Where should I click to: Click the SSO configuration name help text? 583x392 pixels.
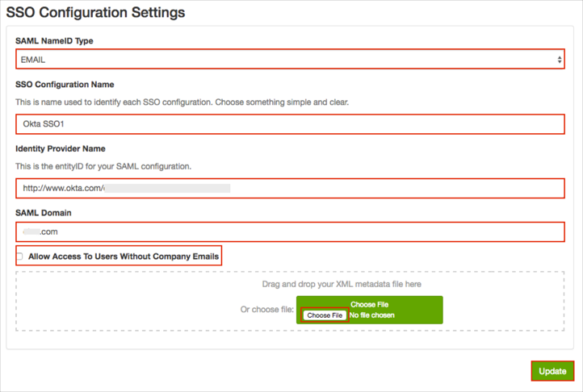(x=182, y=102)
